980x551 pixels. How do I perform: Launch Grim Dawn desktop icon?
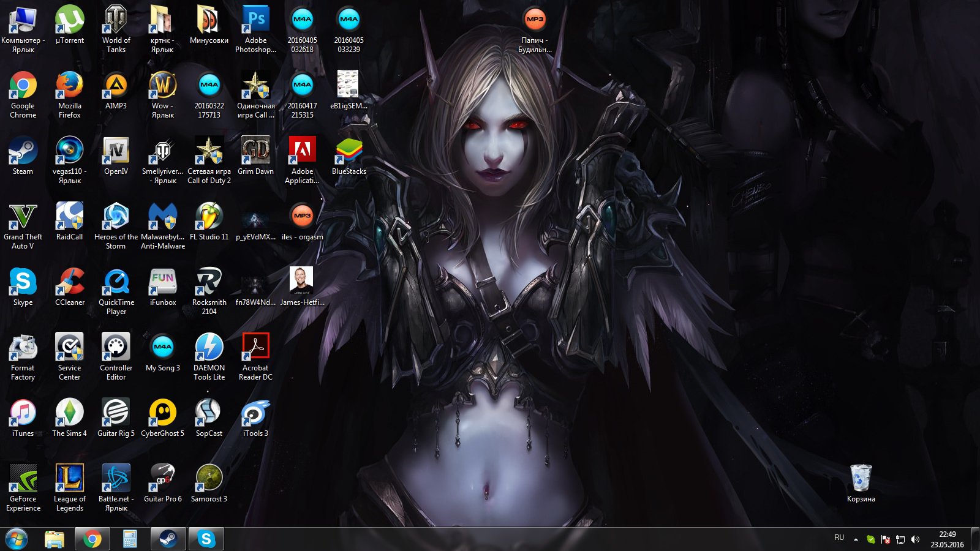point(255,151)
